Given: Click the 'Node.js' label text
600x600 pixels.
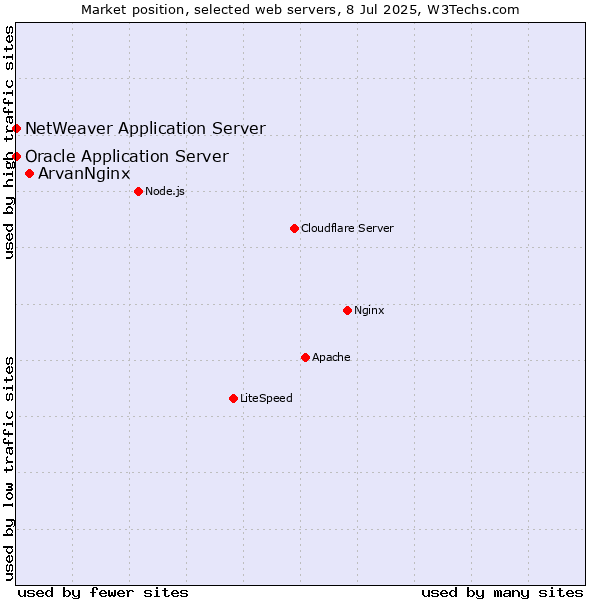Looking at the screenshot, I should click(x=165, y=191).
